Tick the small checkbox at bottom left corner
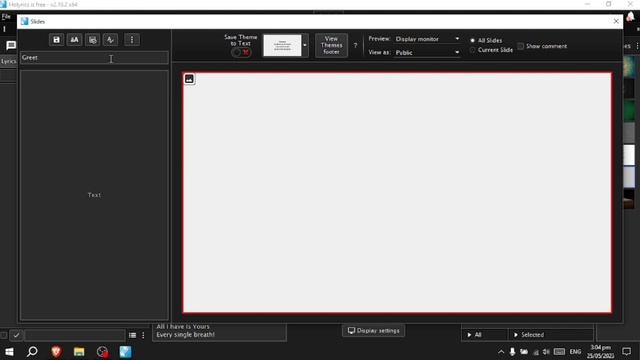 (4, 335)
